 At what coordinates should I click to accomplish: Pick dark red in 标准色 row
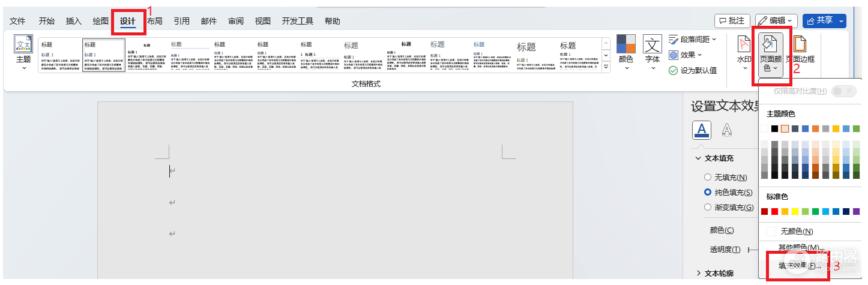pyautogui.click(x=764, y=211)
